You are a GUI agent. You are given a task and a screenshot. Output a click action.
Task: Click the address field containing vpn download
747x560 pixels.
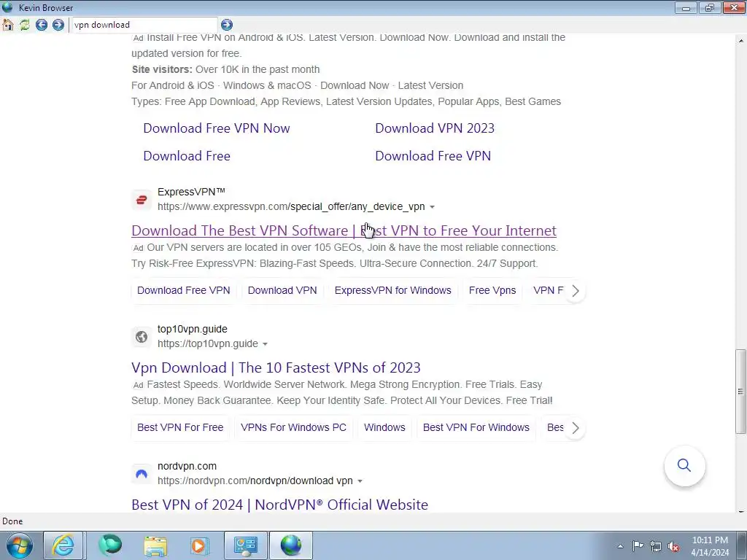(144, 25)
